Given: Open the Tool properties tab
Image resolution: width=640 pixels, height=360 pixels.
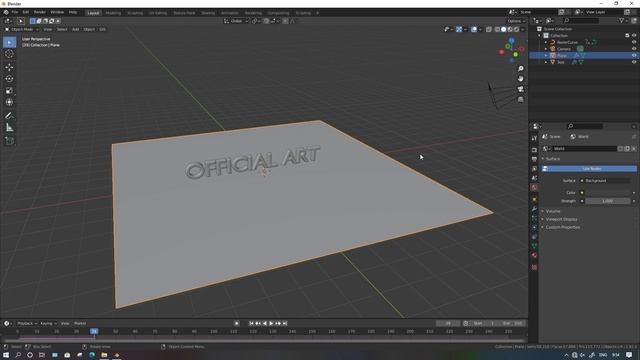Looking at the screenshot, I should 534,138.
